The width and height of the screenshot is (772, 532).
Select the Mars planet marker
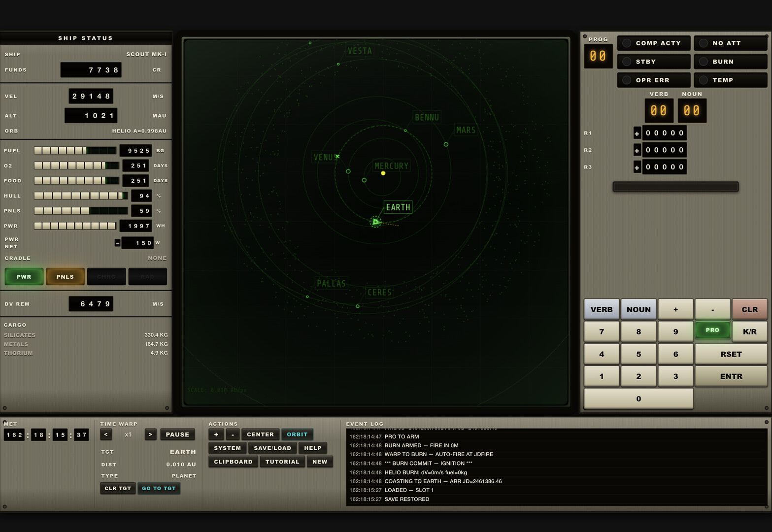click(446, 144)
